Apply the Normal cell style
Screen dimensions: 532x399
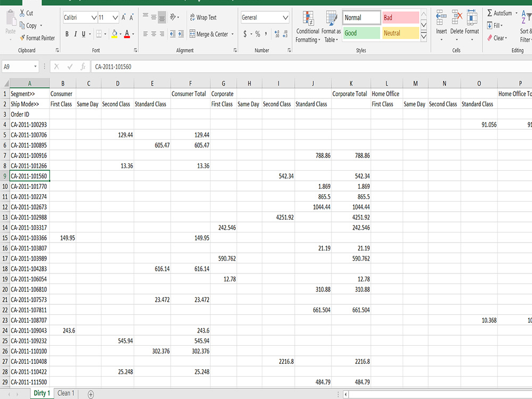(x=361, y=18)
